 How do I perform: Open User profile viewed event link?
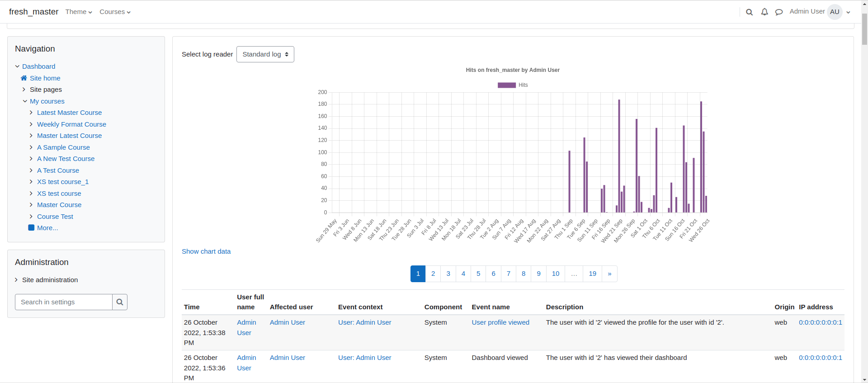pos(500,322)
